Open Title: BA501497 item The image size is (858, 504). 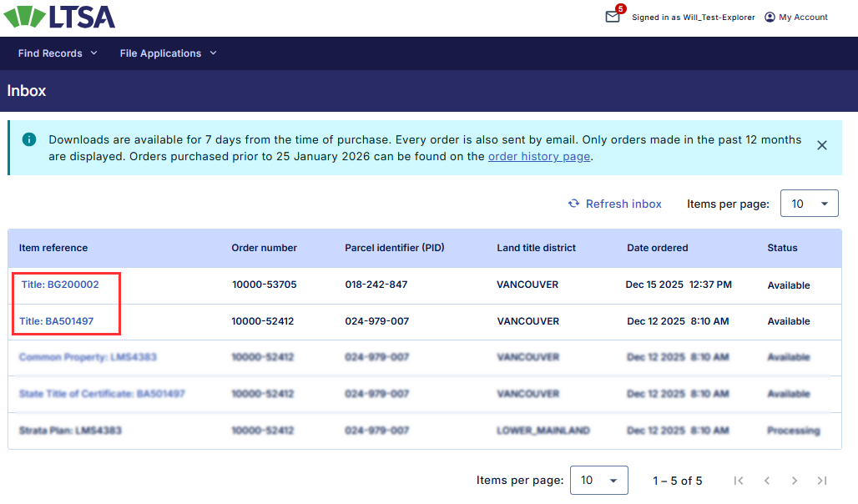pos(57,321)
